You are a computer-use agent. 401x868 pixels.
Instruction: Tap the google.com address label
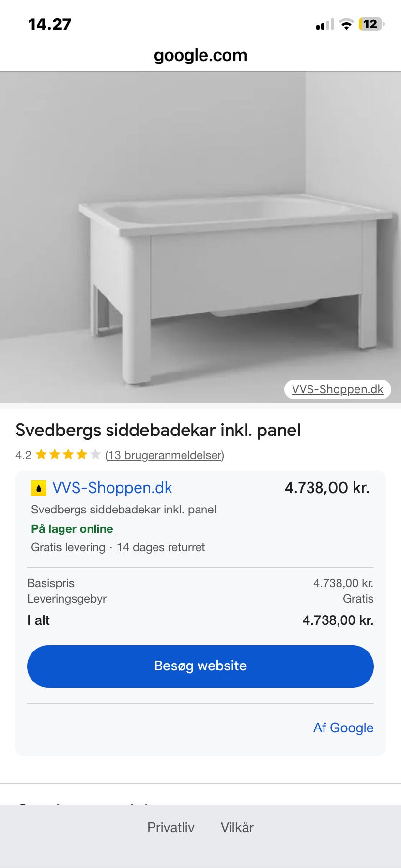pos(200,55)
